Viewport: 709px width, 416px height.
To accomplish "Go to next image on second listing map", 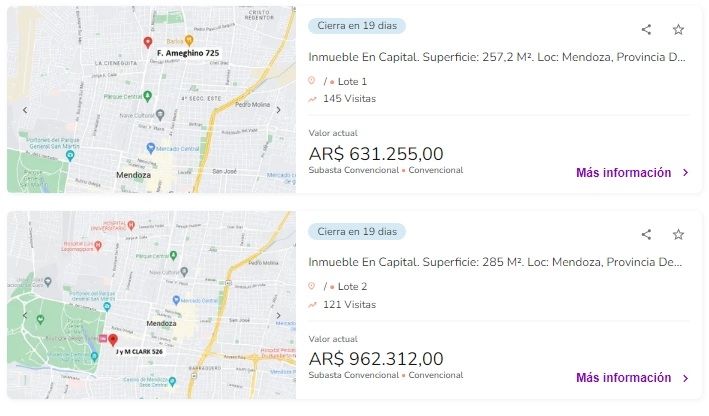I will pyautogui.click(x=279, y=315).
